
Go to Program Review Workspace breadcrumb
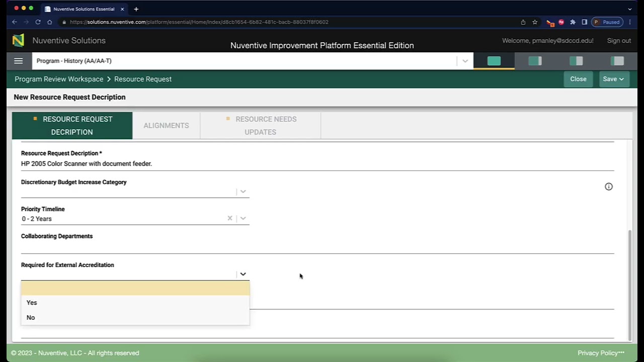coord(59,79)
